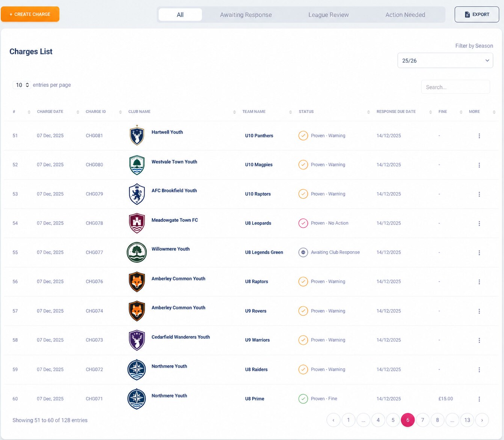This screenshot has width=504, height=440.
Task: Click the Proven - Fine green check icon
Action: (303, 399)
